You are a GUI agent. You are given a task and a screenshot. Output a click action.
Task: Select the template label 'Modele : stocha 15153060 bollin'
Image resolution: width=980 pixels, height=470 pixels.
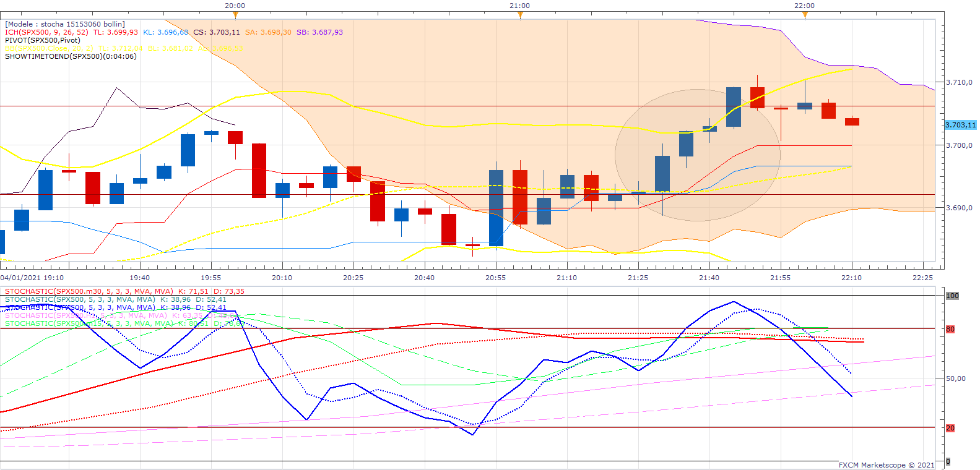(65, 24)
